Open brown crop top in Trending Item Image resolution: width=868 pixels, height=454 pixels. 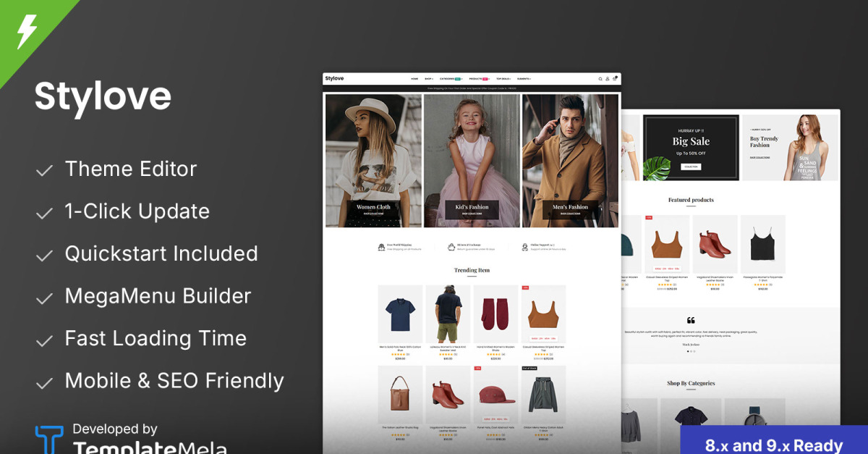coord(543,314)
